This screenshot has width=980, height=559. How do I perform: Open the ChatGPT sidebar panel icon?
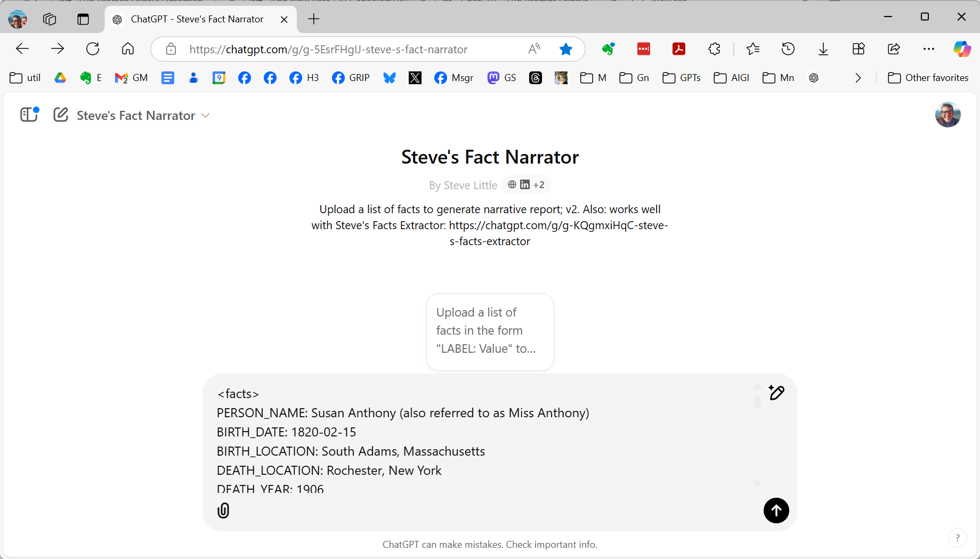click(29, 115)
